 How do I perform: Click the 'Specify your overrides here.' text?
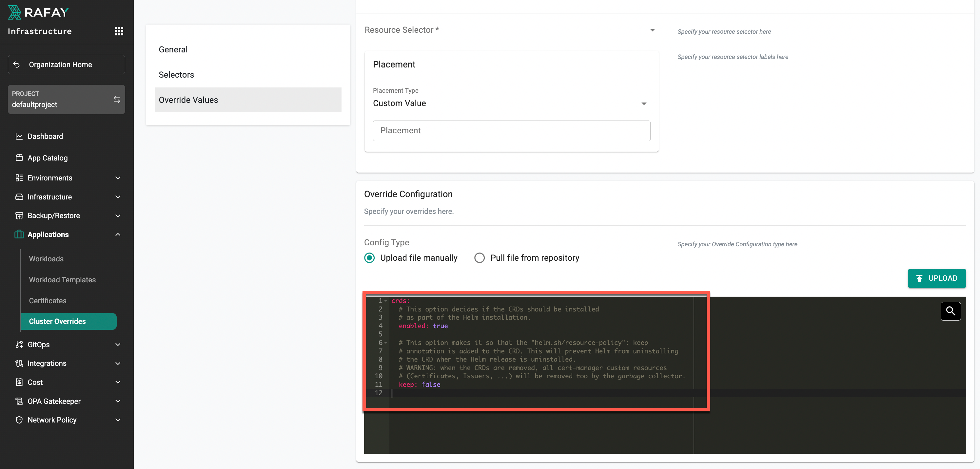409,211
